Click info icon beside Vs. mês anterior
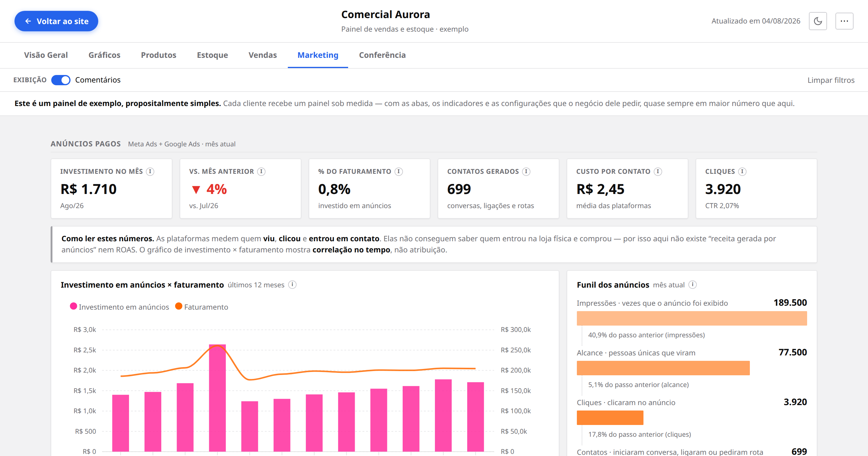868x456 pixels. pyautogui.click(x=261, y=171)
